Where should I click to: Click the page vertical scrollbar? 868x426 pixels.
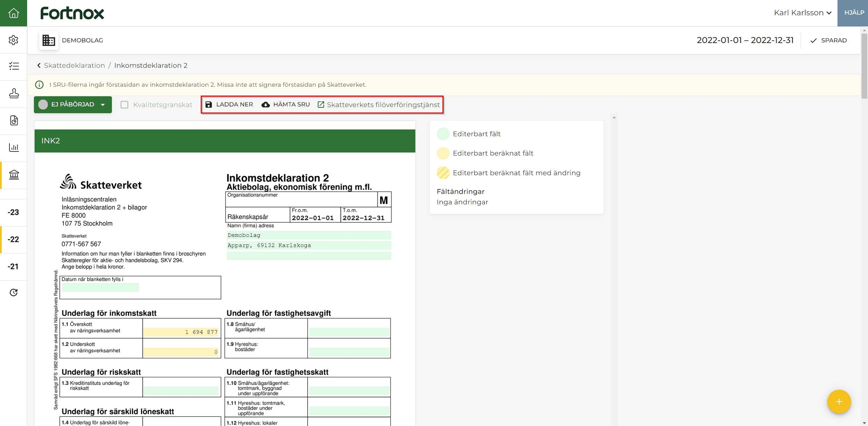coord(864,66)
